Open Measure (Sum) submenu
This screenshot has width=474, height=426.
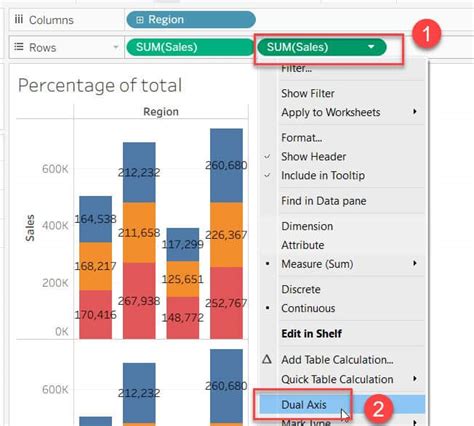point(317,264)
